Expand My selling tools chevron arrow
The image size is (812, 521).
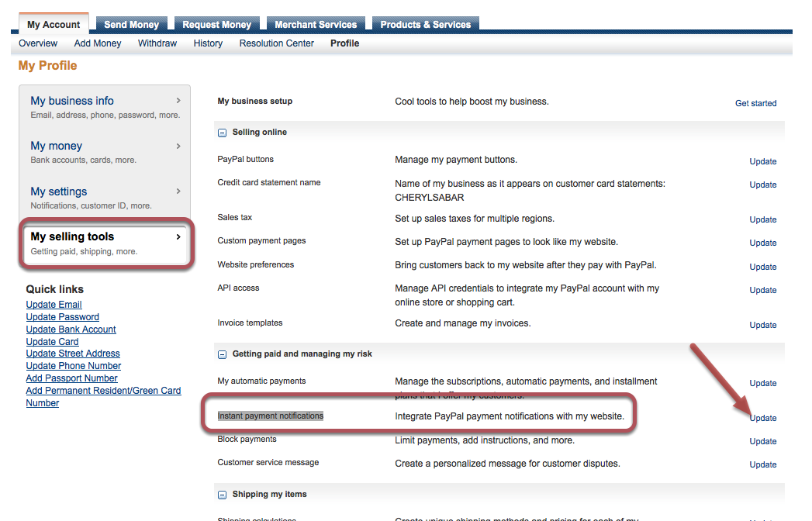(178, 236)
